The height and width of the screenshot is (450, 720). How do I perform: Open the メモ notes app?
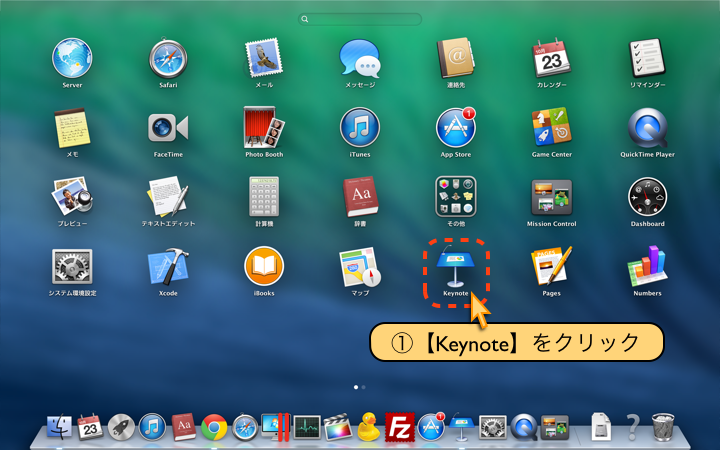coord(72,128)
